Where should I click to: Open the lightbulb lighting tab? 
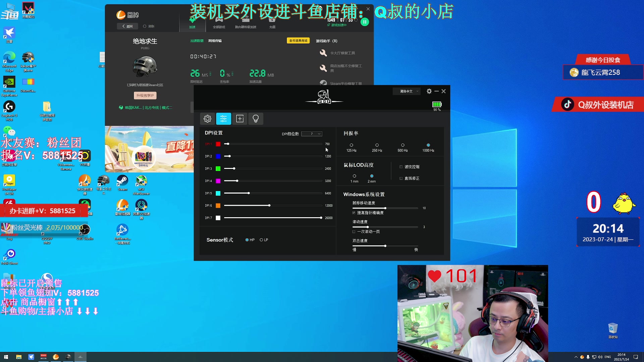point(256,119)
